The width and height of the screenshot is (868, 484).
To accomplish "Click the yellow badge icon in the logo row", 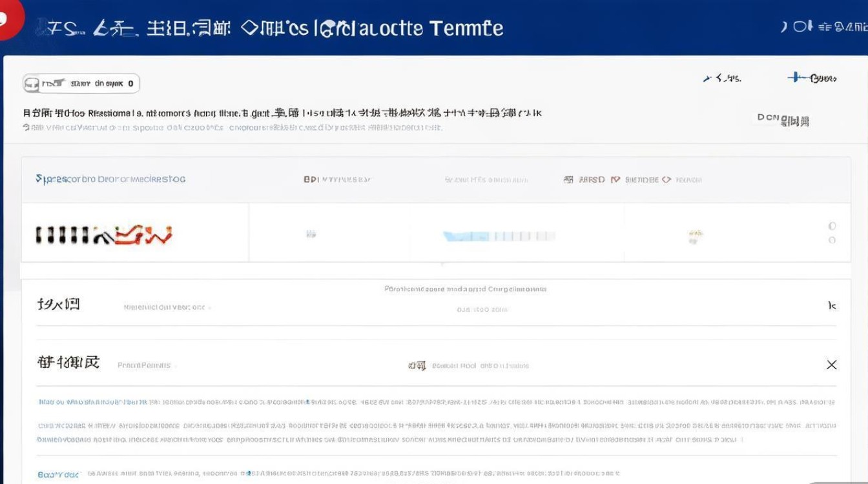I will 696,236.
